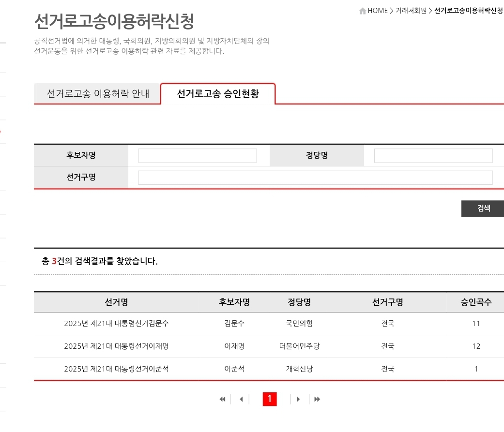This screenshot has height=432, width=504.
Task: Select row 2025년 제21대 대통령선거이준석
Action: (x=269, y=369)
